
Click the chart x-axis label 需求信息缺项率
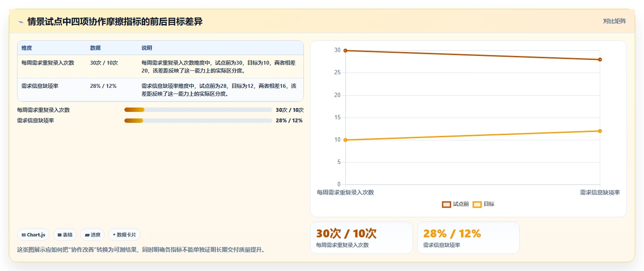pyautogui.click(x=600, y=192)
